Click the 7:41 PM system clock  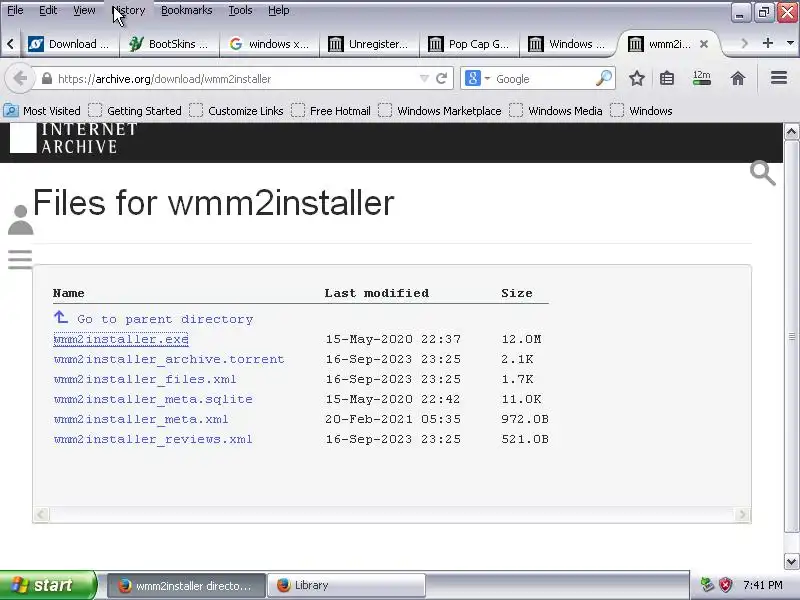[x=763, y=585]
